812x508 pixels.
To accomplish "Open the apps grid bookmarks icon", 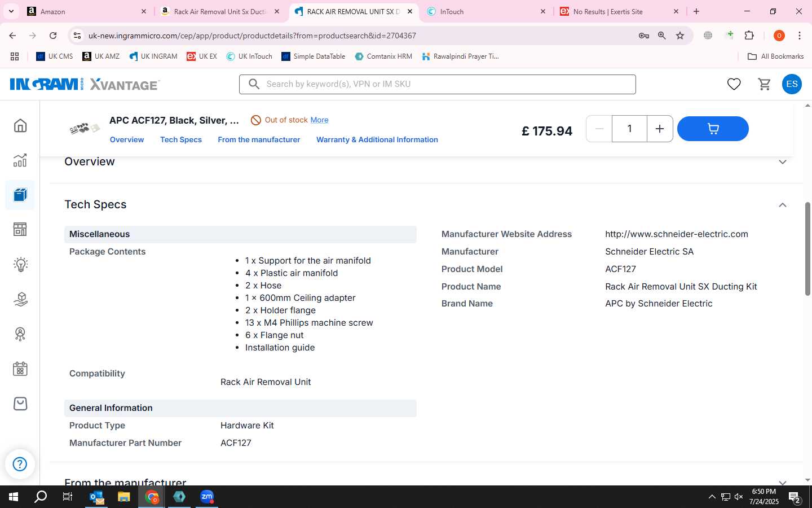I will pos(15,56).
